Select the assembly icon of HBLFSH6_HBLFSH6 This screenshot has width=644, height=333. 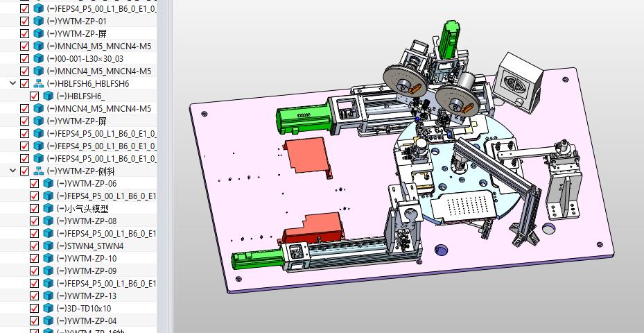38,83
